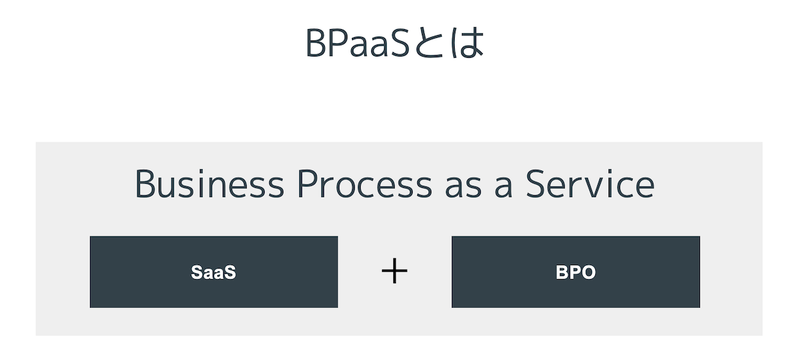Click the word Service in the subtitle
This screenshot has height=363, width=800.
(590, 184)
